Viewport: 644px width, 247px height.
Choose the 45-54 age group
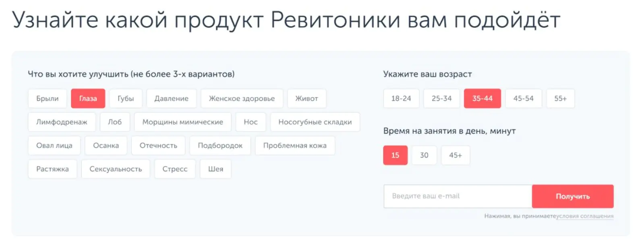click(524, 98)
